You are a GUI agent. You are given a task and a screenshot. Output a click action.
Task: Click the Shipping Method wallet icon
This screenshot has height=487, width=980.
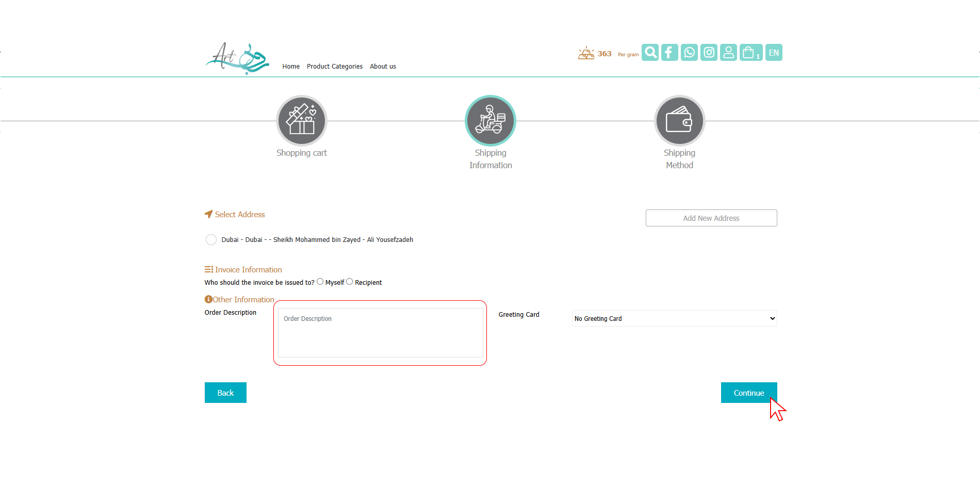(x=679, y=121)
